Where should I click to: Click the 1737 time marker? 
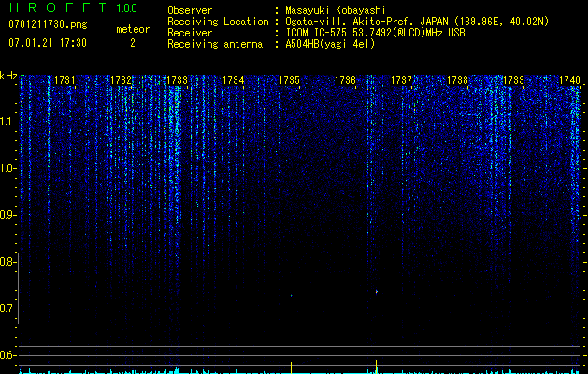[x=401, y=80]
